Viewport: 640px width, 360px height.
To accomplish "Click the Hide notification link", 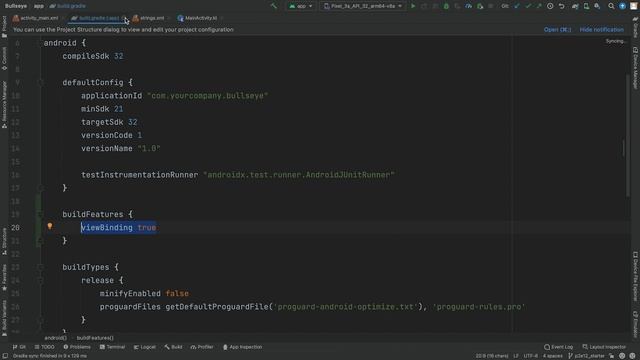I will [602, 30].
